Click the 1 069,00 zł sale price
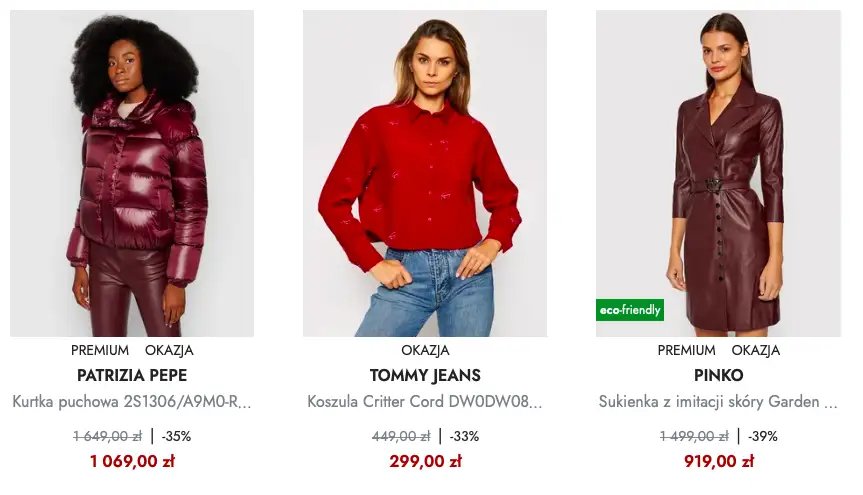Image resolution: width=863 pixels, height=495 pixels. click(x=132, y=461)
